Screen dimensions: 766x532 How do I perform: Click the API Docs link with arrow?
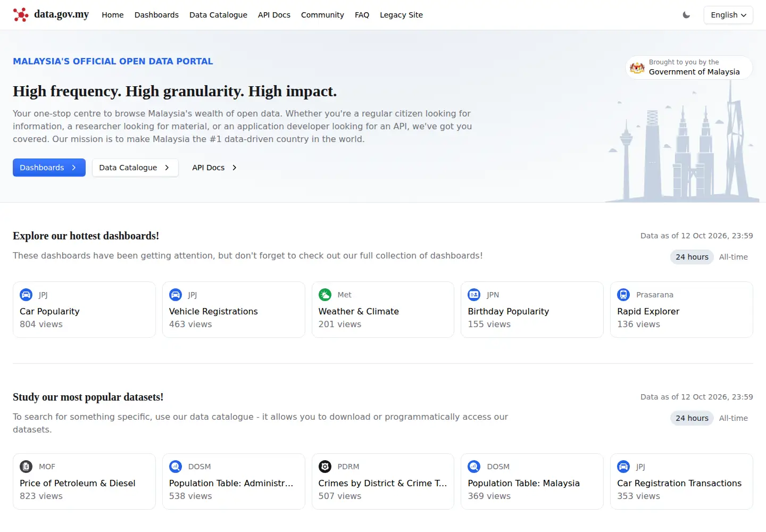(x=214, y=168)
